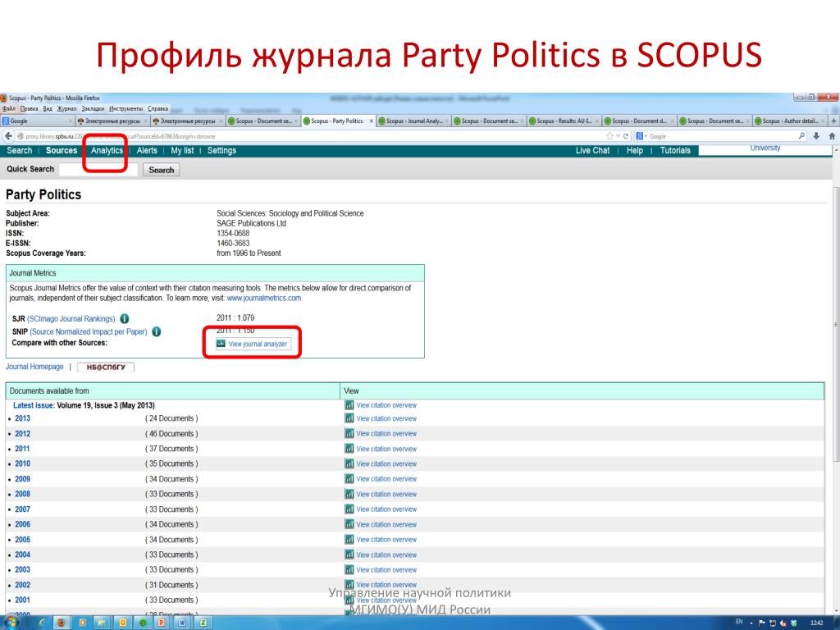This screenshot has width=840, height=630.
Task: Open the Инструменты menu
Action: click(126, 109)
